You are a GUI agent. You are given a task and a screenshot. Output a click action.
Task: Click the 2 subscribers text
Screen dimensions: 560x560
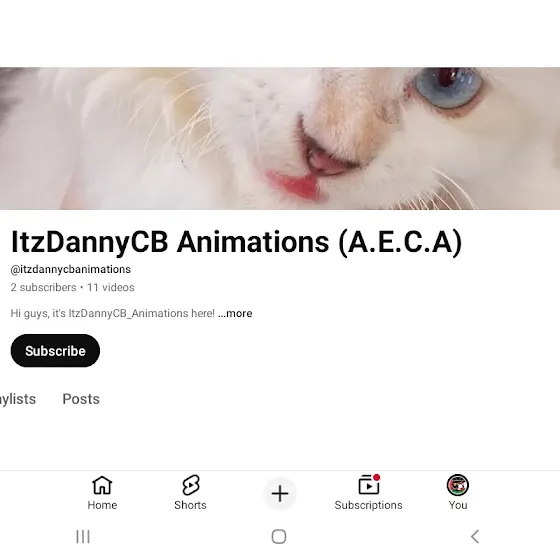tap(43, 288)
